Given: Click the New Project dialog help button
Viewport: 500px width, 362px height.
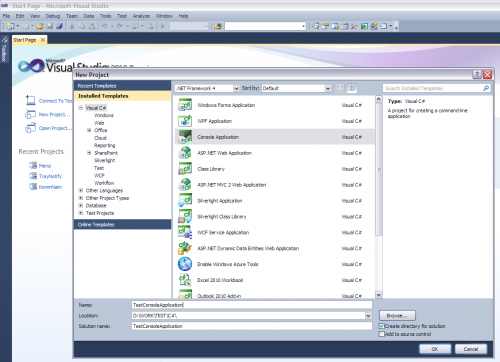Looking at the screenshot, I should tap(477, 74).
